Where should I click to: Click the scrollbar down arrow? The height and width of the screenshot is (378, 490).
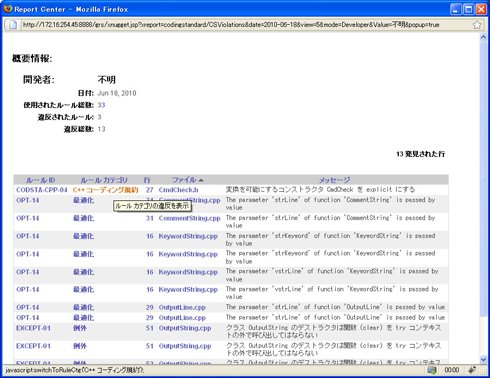coord(483,359)
